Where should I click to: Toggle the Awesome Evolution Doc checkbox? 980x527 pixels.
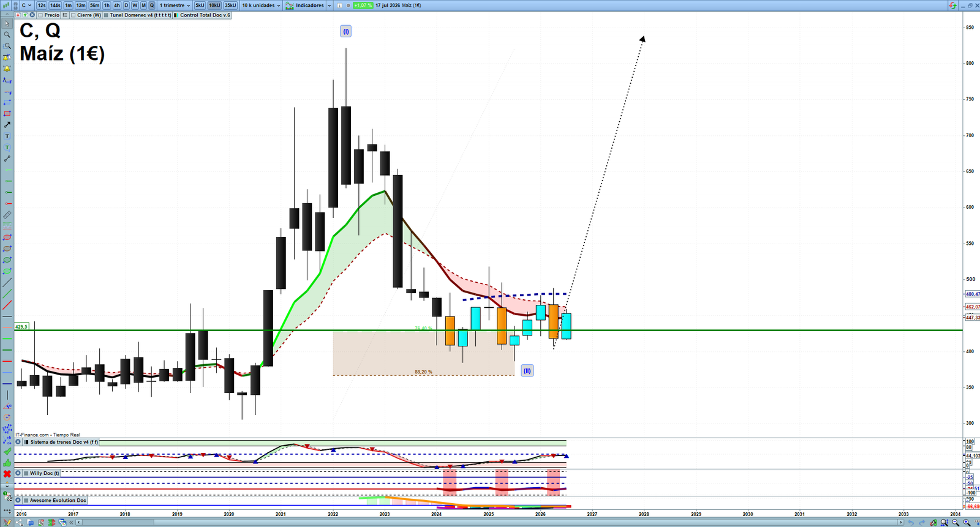click(x=26, y=501)
